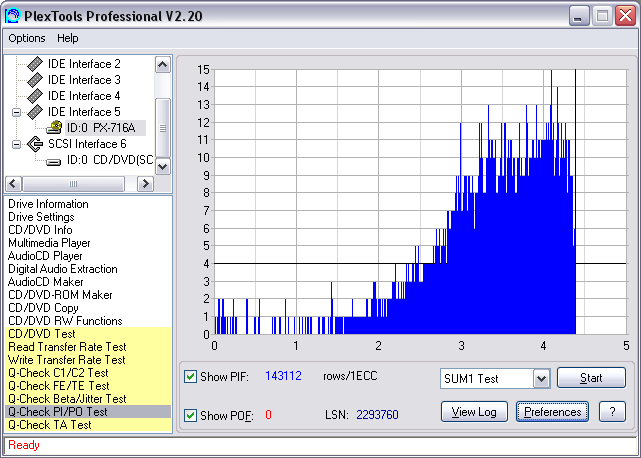
Task: Click the tree's vertical scrollbar down arrow
Action: point(163,166)
